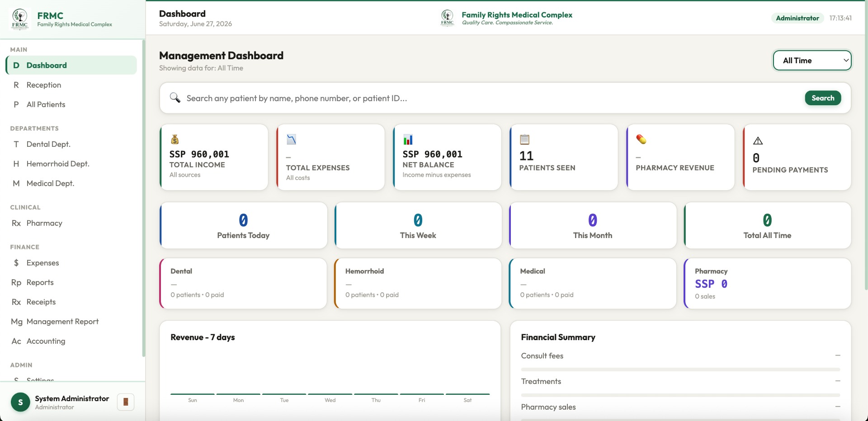
Task: Click the This Week patients card
Action: pos(418,225)
